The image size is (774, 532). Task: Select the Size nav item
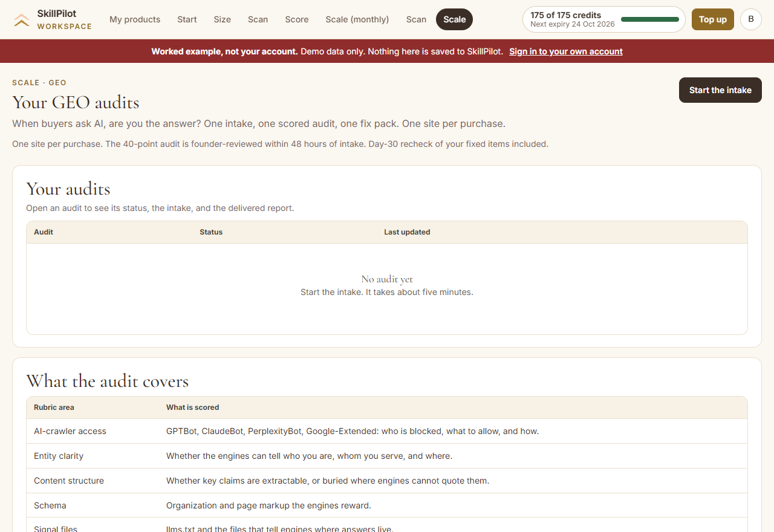223,19
